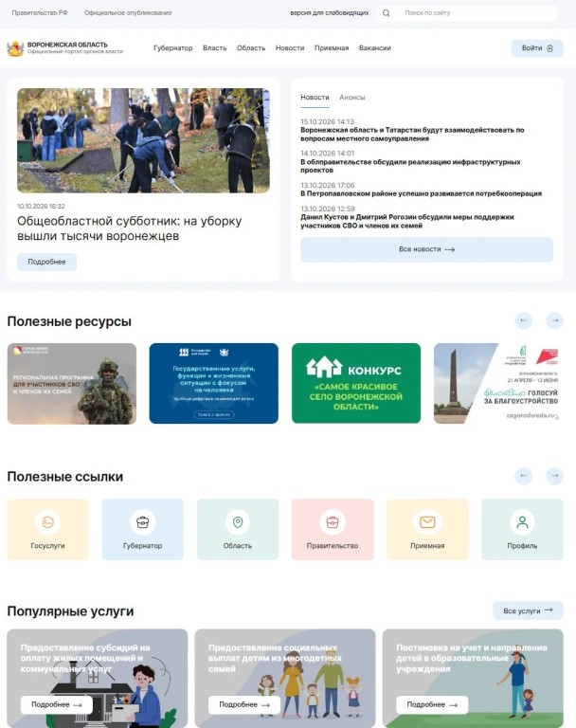Open news about Татарстан cooperation
Viewport: 576px width, 728px height.
click(x=412, y=135)
